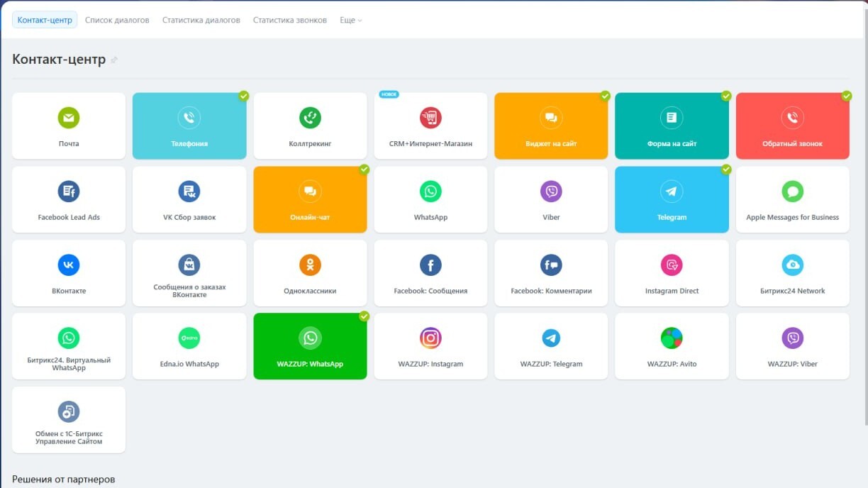Click the Instagram Direct label
Viewport: 868px width, 488px height.
pos(672,291)
